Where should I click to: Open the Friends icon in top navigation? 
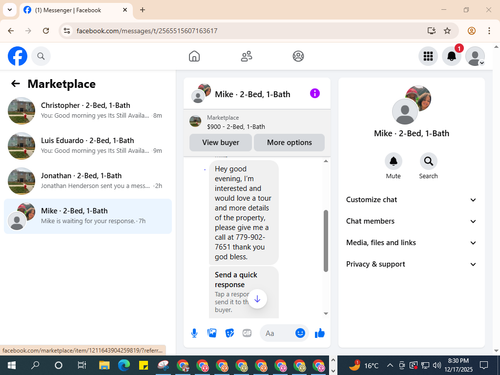click(x=246, y=56)
